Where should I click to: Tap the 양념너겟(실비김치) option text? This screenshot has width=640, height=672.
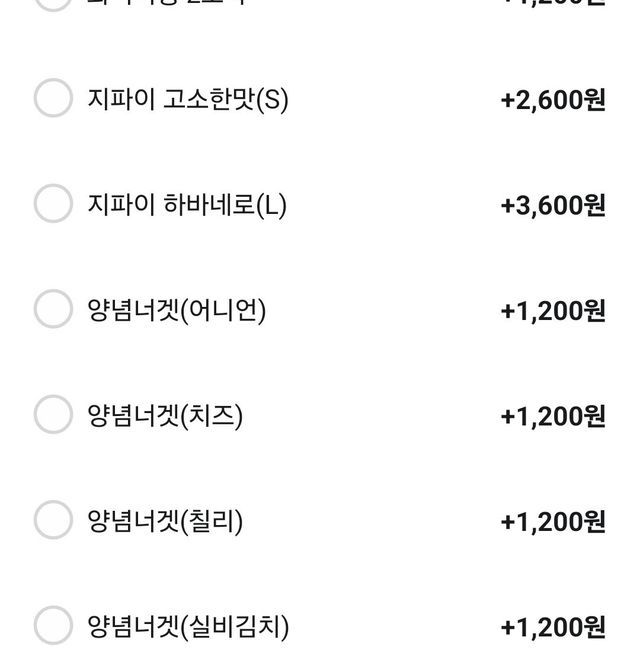coord(188,627)
